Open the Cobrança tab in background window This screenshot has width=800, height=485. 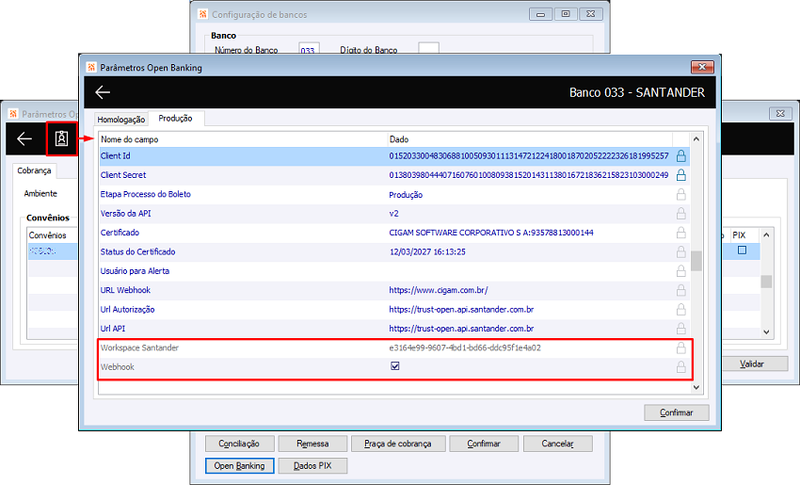click(34, 170)
